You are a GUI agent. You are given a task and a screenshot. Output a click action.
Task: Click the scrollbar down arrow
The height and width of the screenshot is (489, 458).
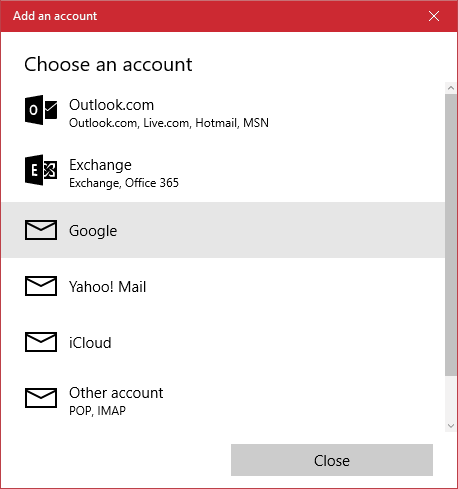point(451,426)
